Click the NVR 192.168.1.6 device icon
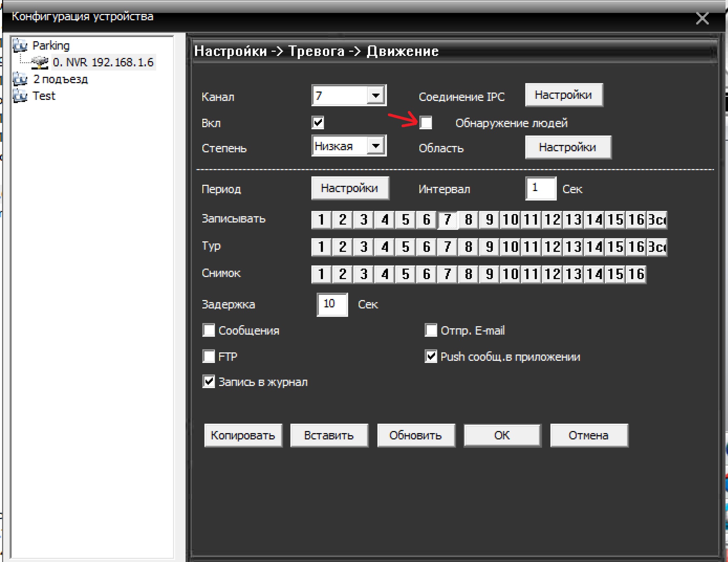This screenshot has width=728, height=562. pyautogui.click(x=39, y=62)
